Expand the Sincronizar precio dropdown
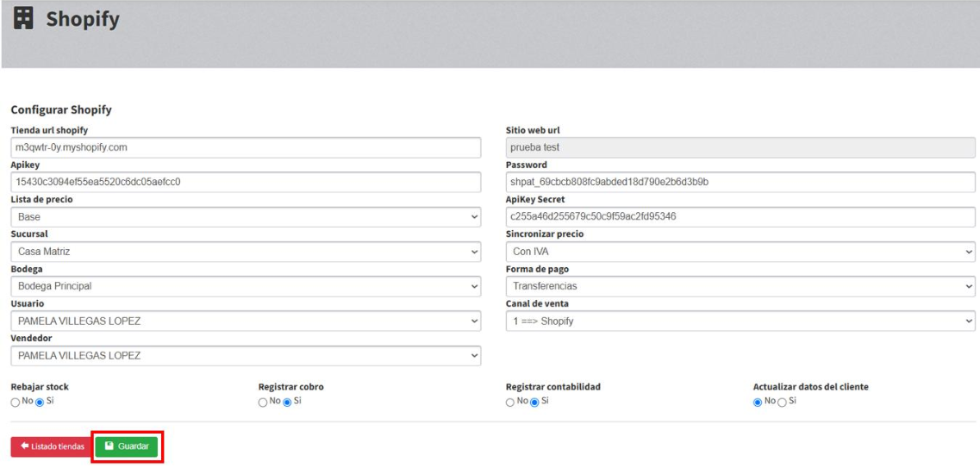The image size is (980, 468). click(740, 252)
